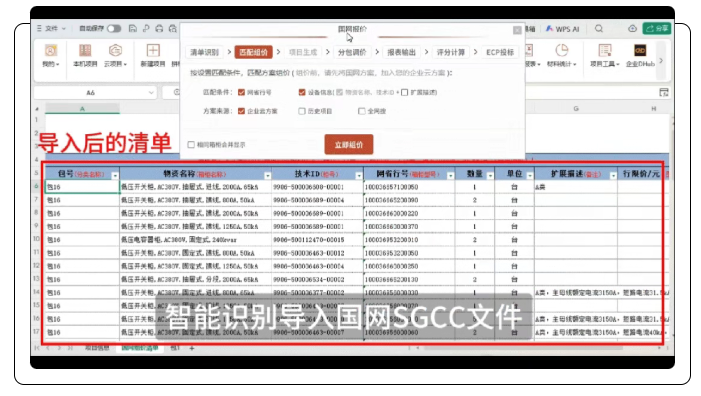Click the A6 name box field
Viewport: 701px width, 396px height.
91,93
